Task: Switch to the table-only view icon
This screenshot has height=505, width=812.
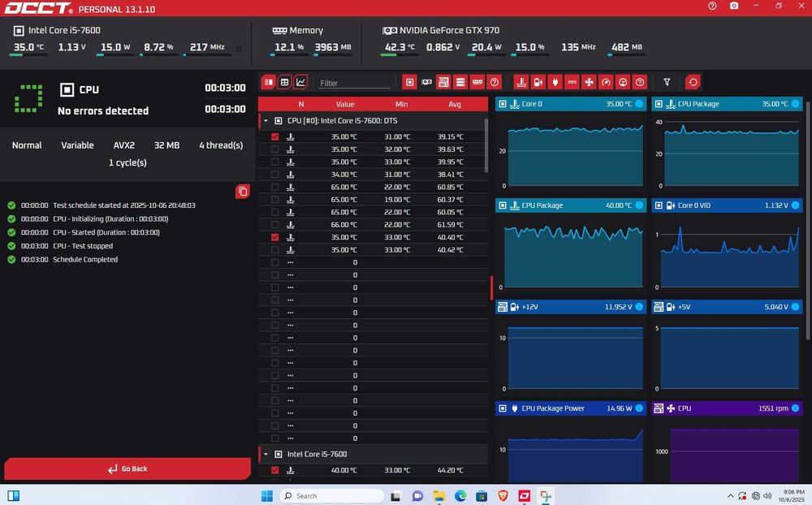Action: point(284,82)
